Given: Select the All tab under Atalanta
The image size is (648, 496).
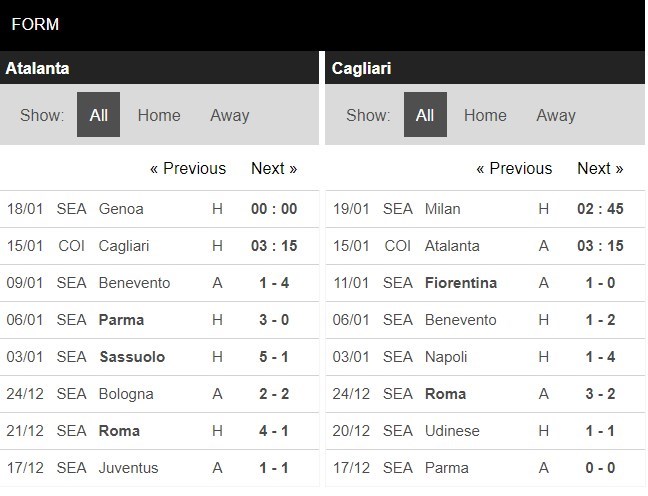Looking at the screenshot, I should pos(98,115).
